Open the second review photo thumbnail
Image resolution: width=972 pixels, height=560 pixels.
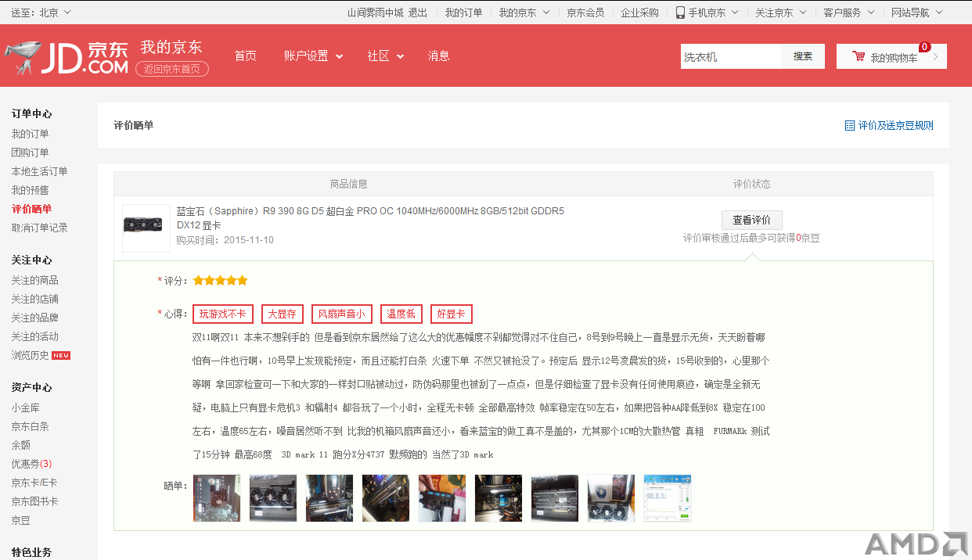coord(273,498)
